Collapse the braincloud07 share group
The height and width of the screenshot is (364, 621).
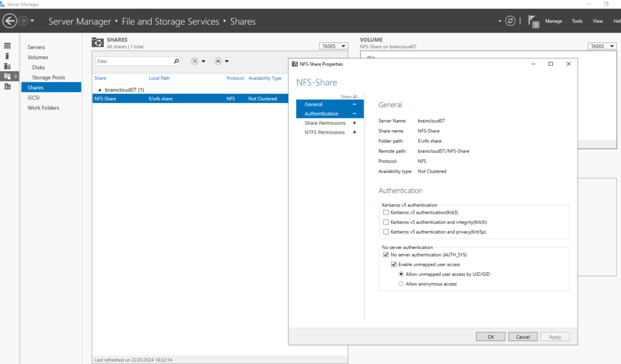99,90
